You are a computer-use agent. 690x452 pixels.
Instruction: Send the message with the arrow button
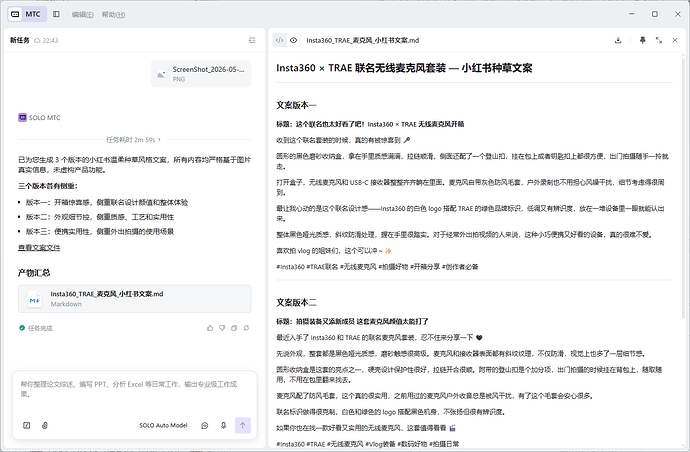242,425
